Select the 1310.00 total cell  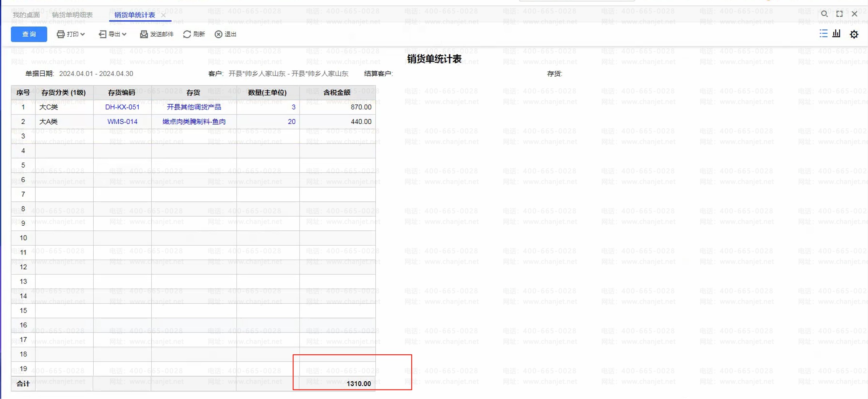(358, 383)
